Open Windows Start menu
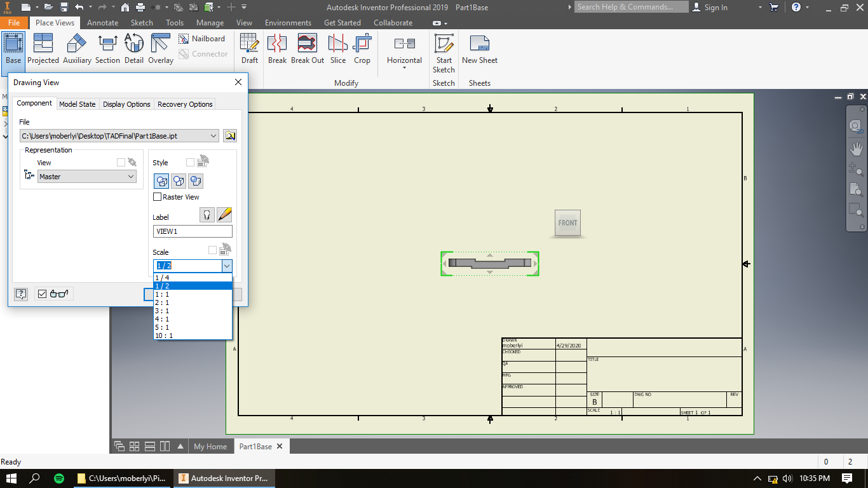Screen dimensions: 868x488 coord(12,478)
